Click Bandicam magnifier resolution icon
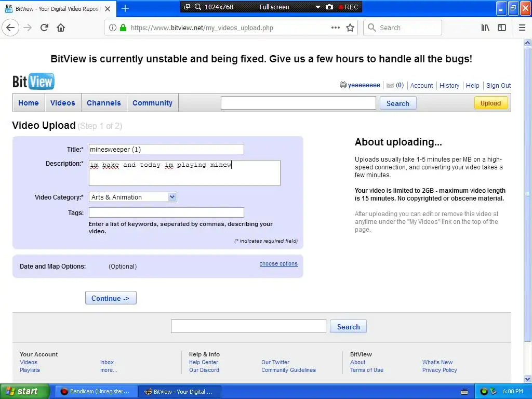The height and width of the screenshot is (399, 532). [198, 7]
